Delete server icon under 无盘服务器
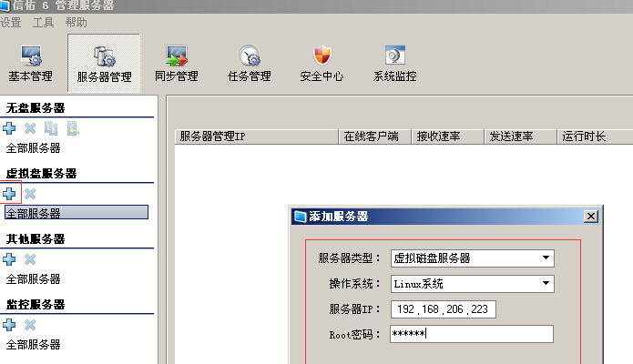The height and width of the screenshot is (364, 633). tap(30, 128)
